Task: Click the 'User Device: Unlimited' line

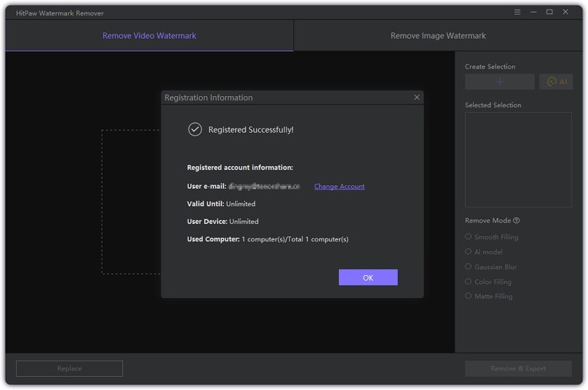Action: [x=223, y=221]
